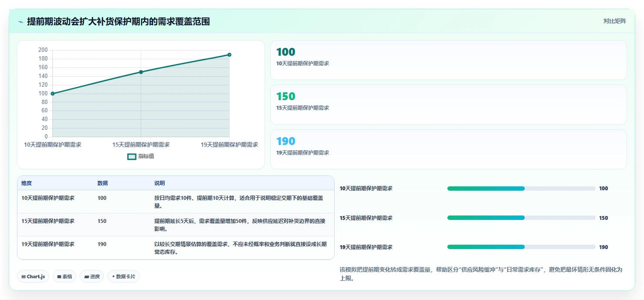This screenshot has height=300, width=644.
Task: Click the 19天提前期保护期需求 progress bar
Action: click(521, 247)
